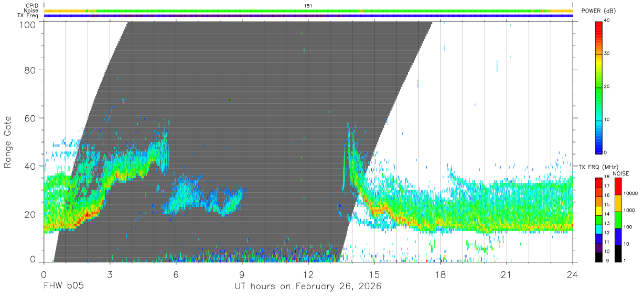The image size is (644, 297).
Task: Click the FHW b05 beam label
Action: pos(63,287)
